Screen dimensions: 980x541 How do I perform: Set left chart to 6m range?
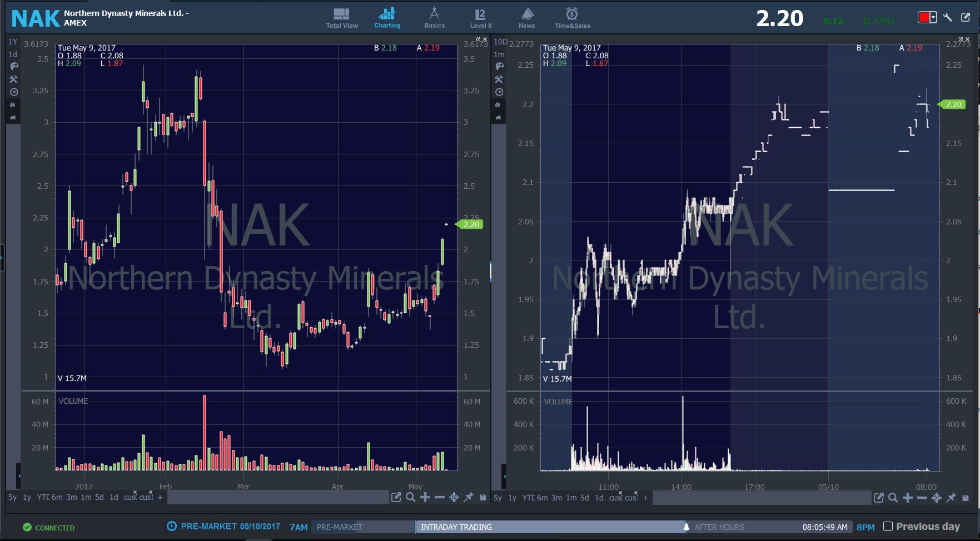(57, 498)
